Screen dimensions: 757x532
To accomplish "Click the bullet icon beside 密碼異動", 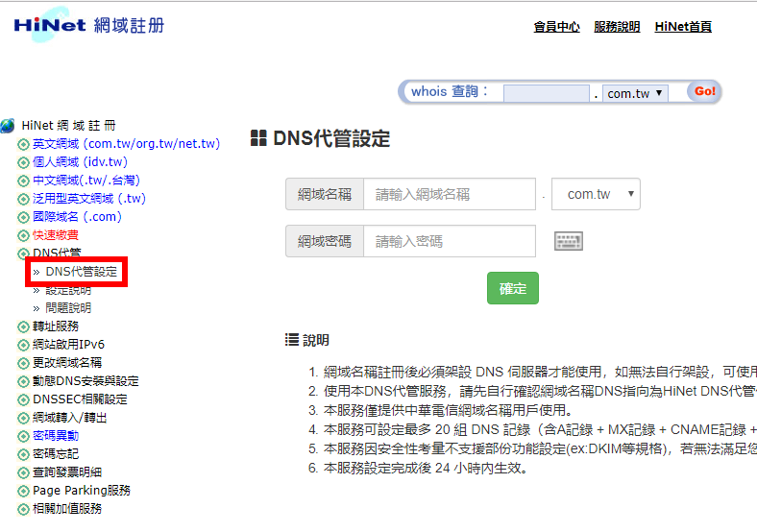I will pyautogui.click(x=23, y=436).
